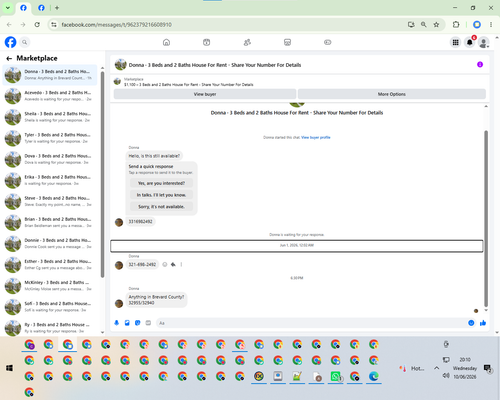
Task: Click the Chrome address bar URL
Action: [116, 25]
